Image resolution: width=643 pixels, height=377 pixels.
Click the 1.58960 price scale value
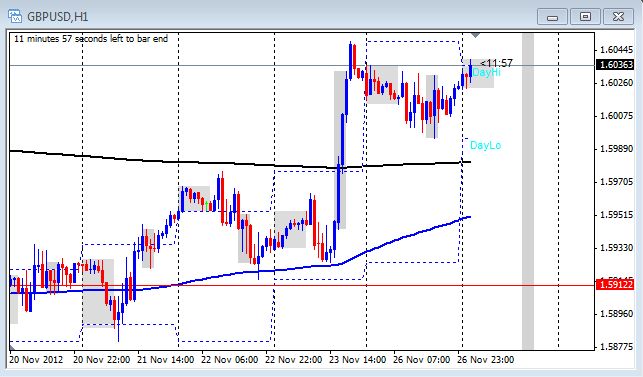(616, 313)
